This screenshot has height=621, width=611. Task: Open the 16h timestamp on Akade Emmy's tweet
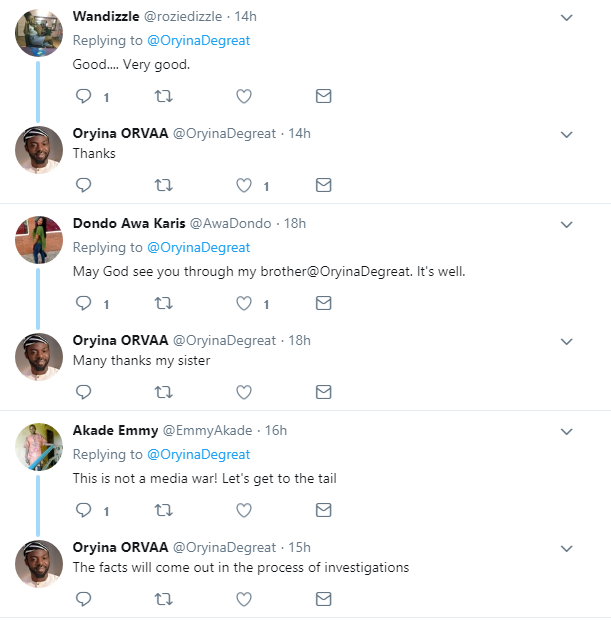point(275,430)
